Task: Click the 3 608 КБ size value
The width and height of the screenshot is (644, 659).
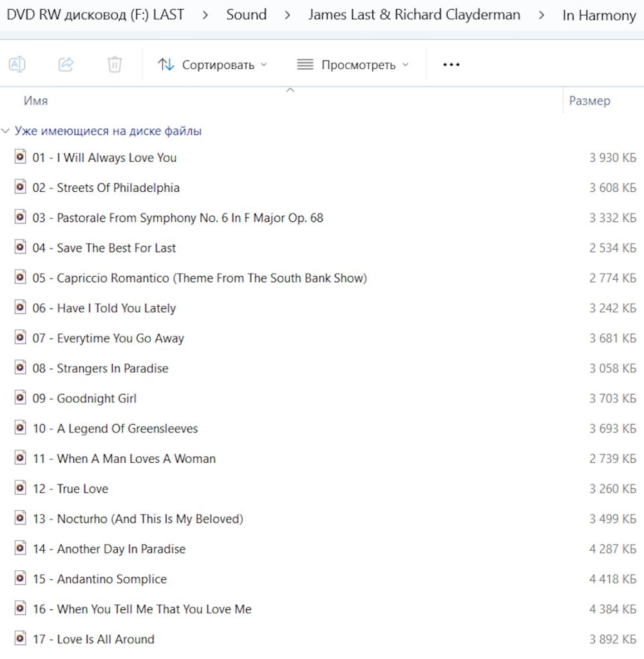Action: (x=612, y=187)
